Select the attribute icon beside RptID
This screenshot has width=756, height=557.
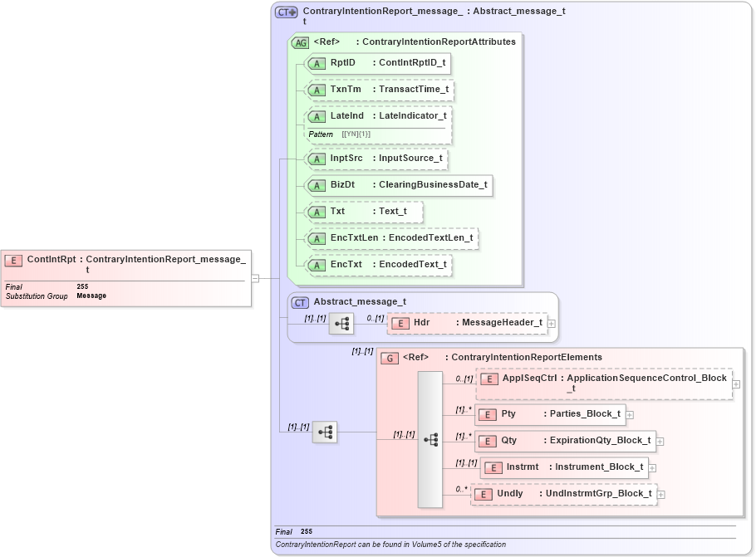click(316, 62)
